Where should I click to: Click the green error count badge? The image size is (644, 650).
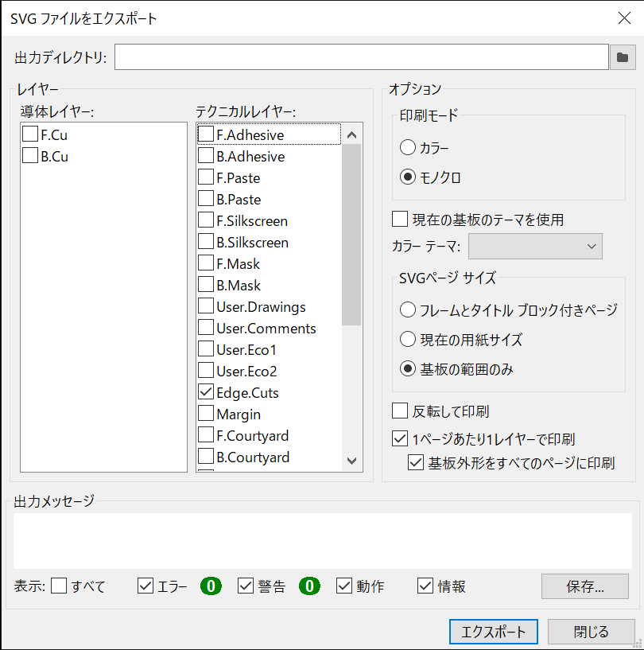pos(211,586)
